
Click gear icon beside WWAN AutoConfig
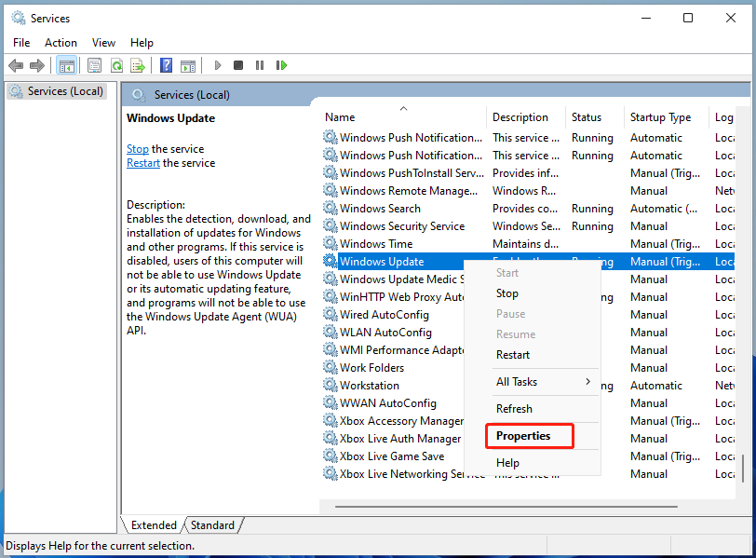pos(331,402)
